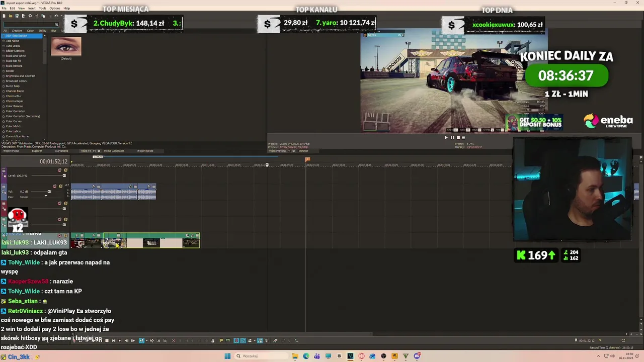Screen dimensions: 644x362
Task: Open the Tools menu
Action: pyautogui.click(x=42, y=8)
